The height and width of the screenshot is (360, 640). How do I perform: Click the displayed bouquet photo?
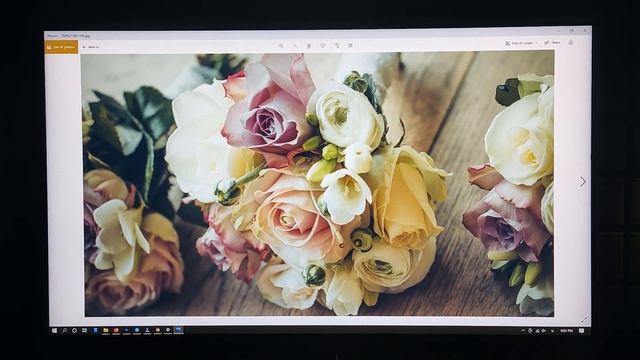coord(318,184)
